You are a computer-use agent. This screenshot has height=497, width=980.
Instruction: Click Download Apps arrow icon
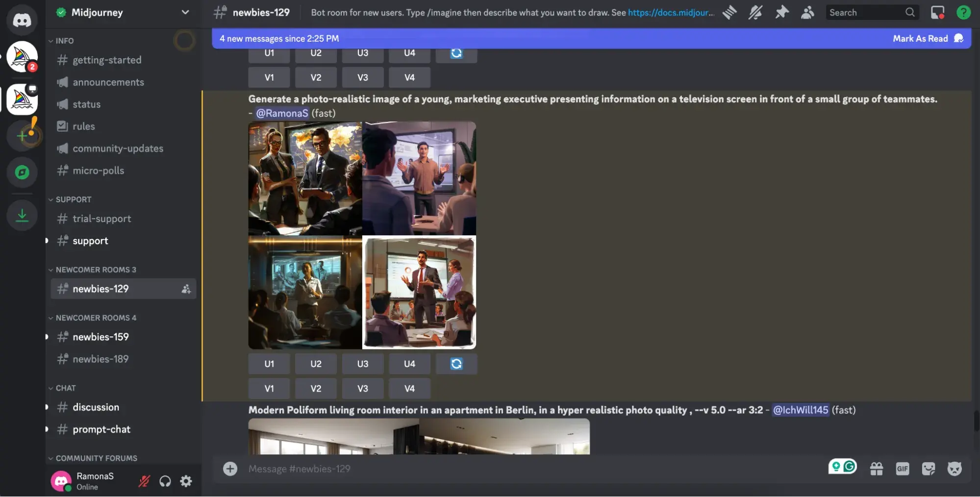22,215
